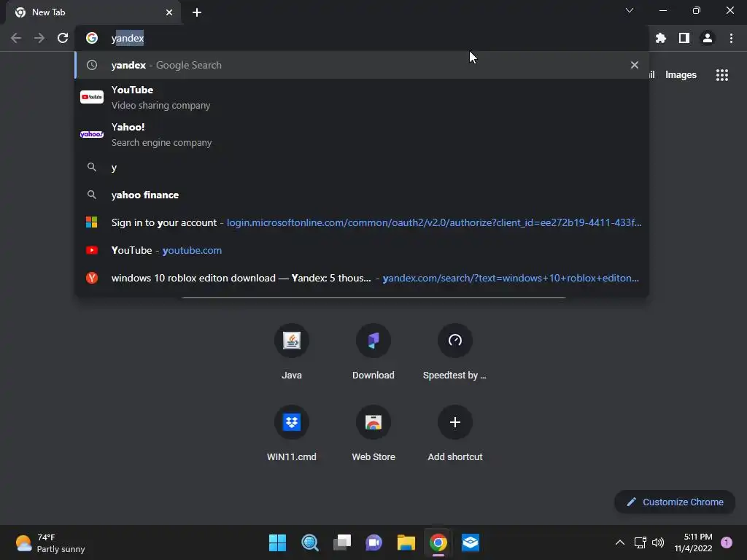
Task: Open File Explorer from the taskbar
Action: coord(406,542)
